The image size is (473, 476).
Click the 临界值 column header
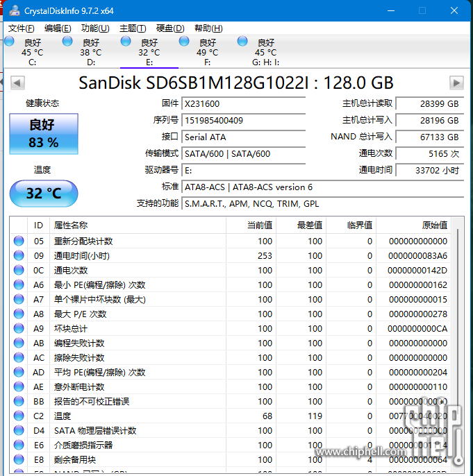pyautogui.click(x=351, y=226)
